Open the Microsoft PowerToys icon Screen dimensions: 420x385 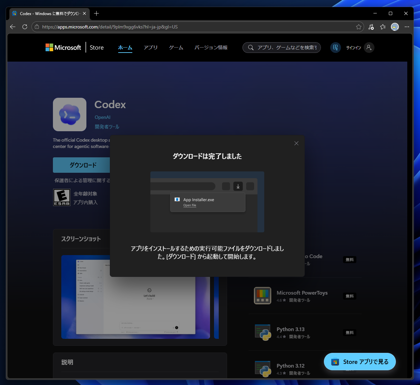click(x=262, y=296)
